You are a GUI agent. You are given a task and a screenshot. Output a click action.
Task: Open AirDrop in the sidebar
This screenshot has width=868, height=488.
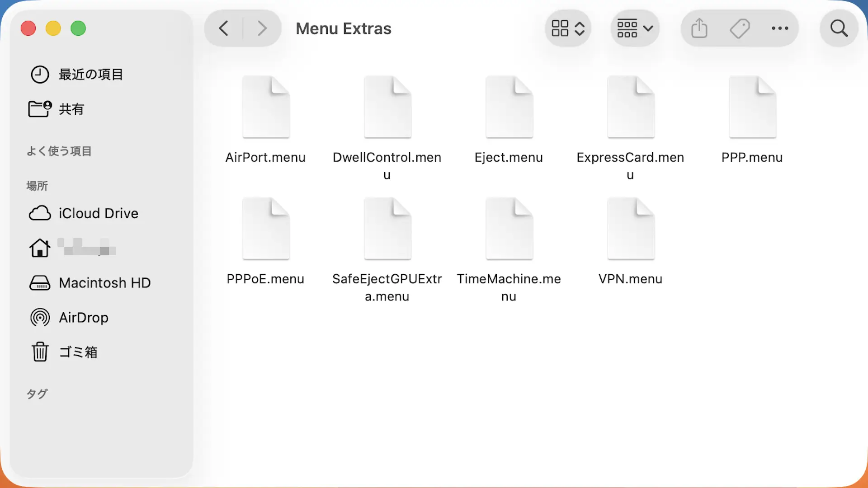84,318
